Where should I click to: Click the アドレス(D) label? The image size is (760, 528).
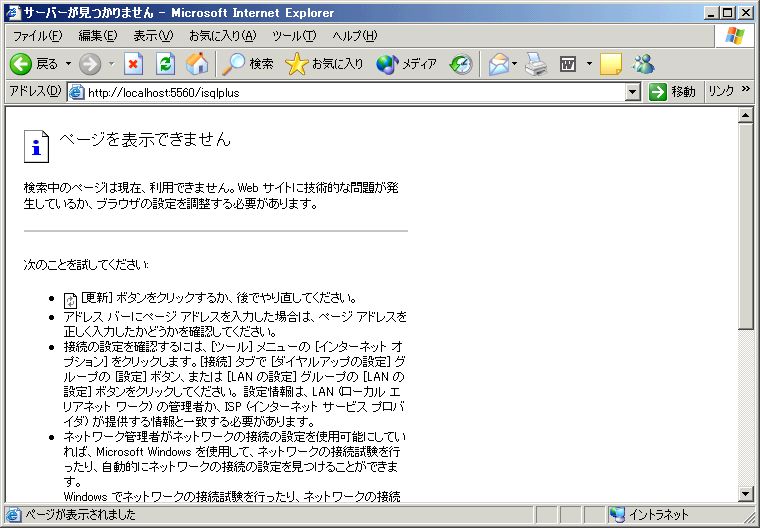click(x=35, y=91)
